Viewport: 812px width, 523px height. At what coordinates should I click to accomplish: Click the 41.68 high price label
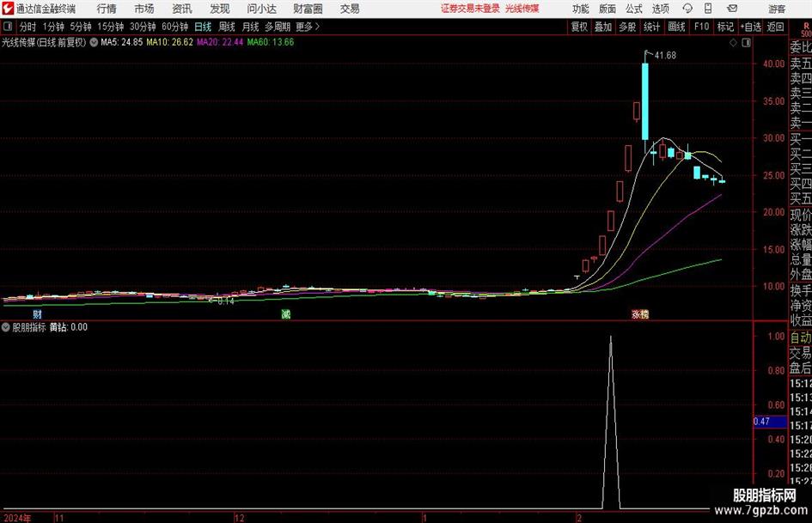tap(665, 56)
